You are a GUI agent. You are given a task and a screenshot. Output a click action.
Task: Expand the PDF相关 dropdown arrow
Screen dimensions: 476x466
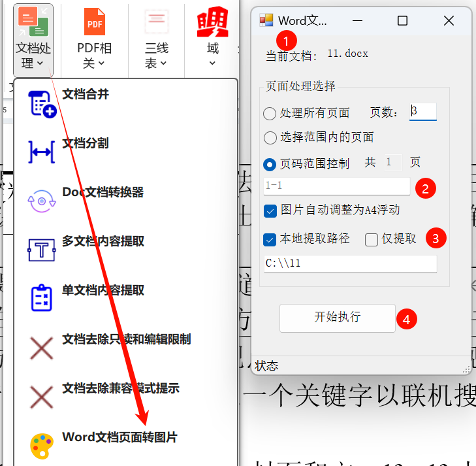point(101,63)
